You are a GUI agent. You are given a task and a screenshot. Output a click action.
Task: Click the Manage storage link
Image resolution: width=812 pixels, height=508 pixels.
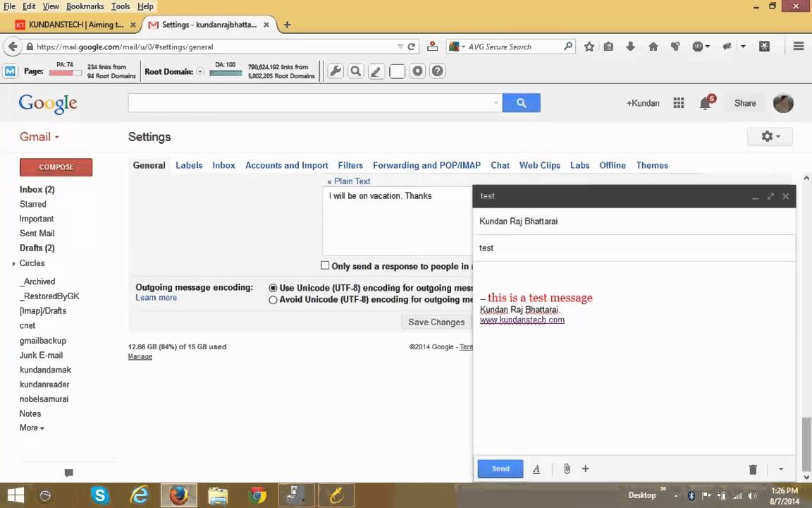pyautogui.click(x=140, y=356)
